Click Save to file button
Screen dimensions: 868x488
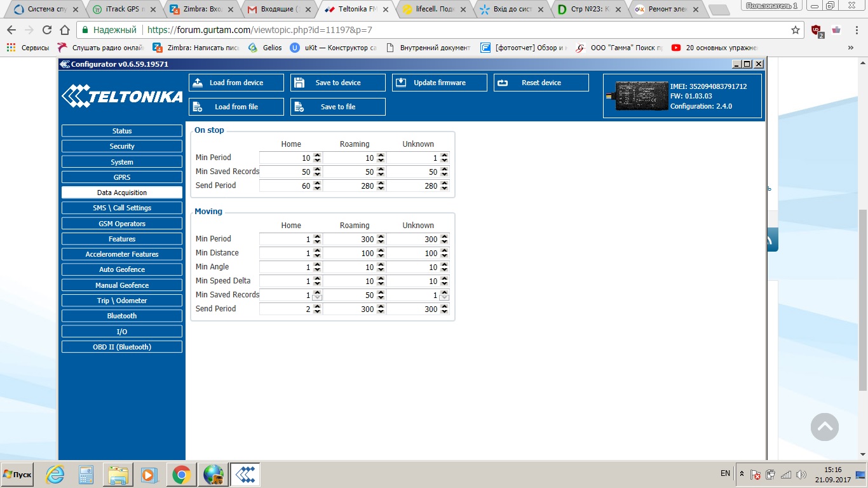point(337,107)
